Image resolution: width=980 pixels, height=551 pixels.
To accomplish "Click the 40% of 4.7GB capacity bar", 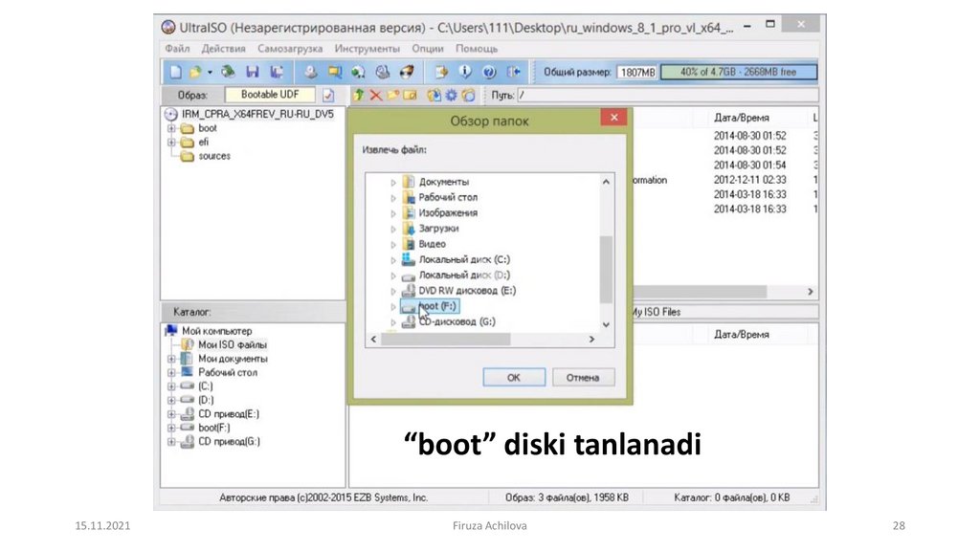I will [738, 73].
